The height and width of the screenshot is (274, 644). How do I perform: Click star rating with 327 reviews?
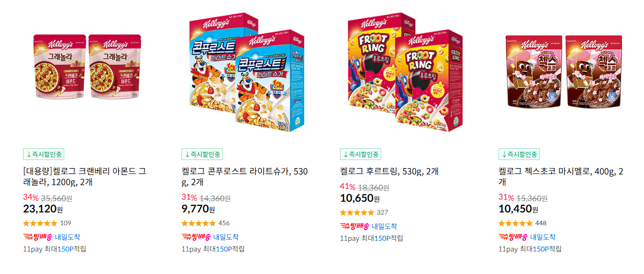(357, 212)
